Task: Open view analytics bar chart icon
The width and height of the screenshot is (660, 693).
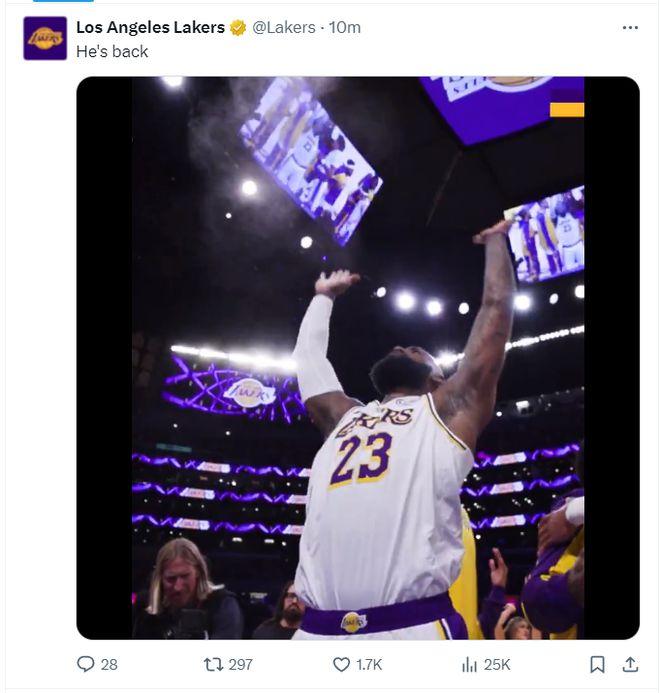Action: [469, 664]
